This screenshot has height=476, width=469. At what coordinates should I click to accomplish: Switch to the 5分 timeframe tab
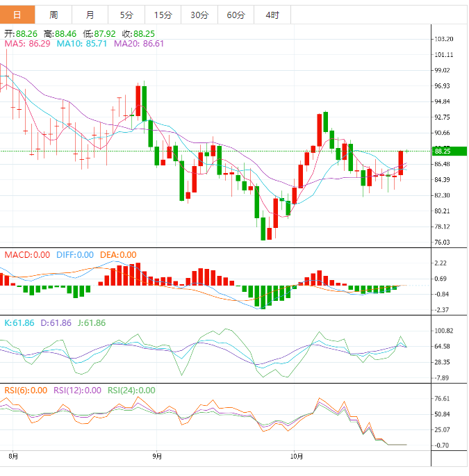point(126,15)
